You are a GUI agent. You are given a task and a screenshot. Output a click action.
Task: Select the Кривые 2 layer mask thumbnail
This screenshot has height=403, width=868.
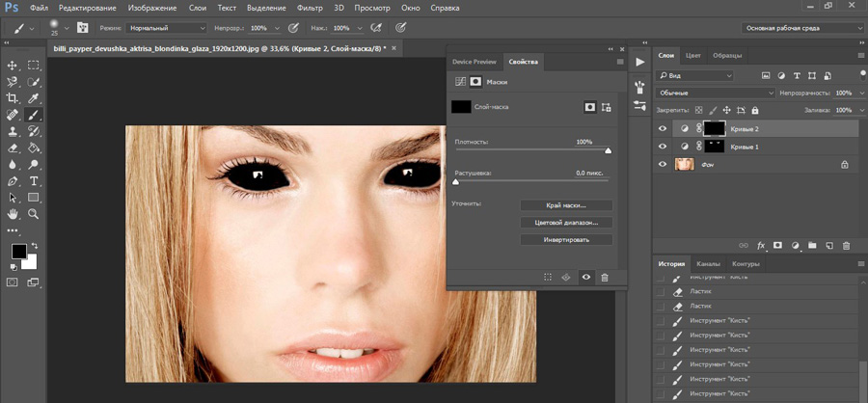(714, 128)
